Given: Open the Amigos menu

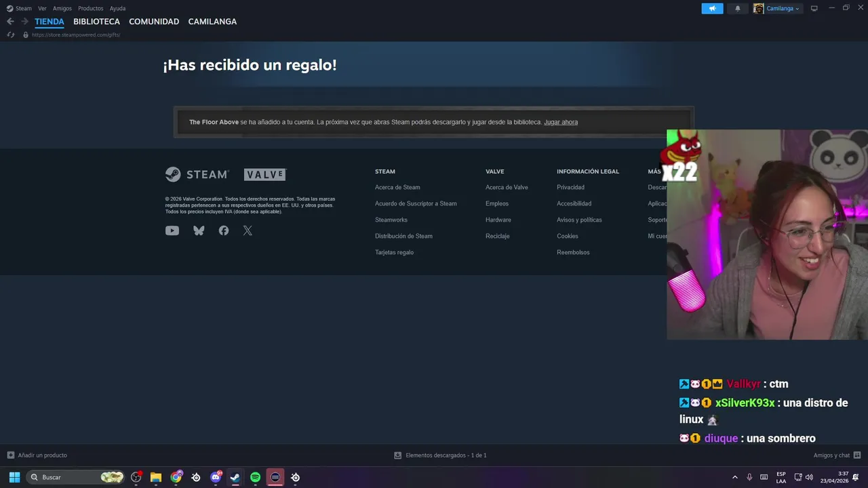Looking at the screenshot, I should pyautogui.click(x=62, y=8).
